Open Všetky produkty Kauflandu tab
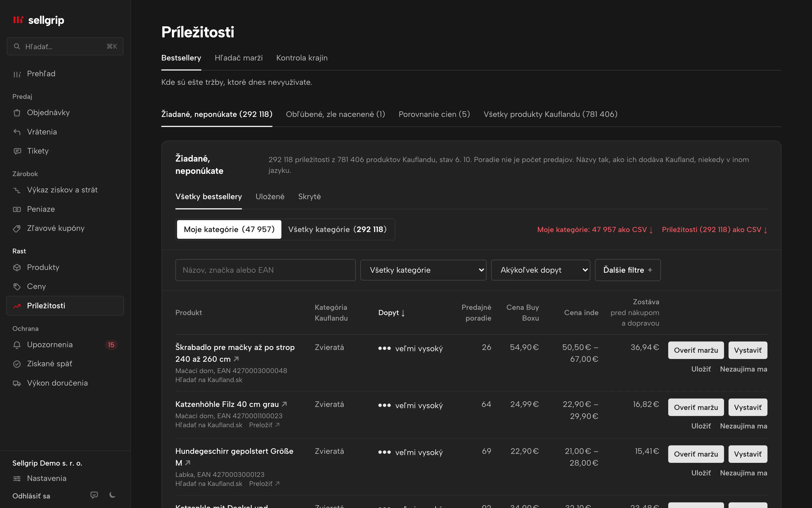812x508 pixels. [x=550, y=114]
